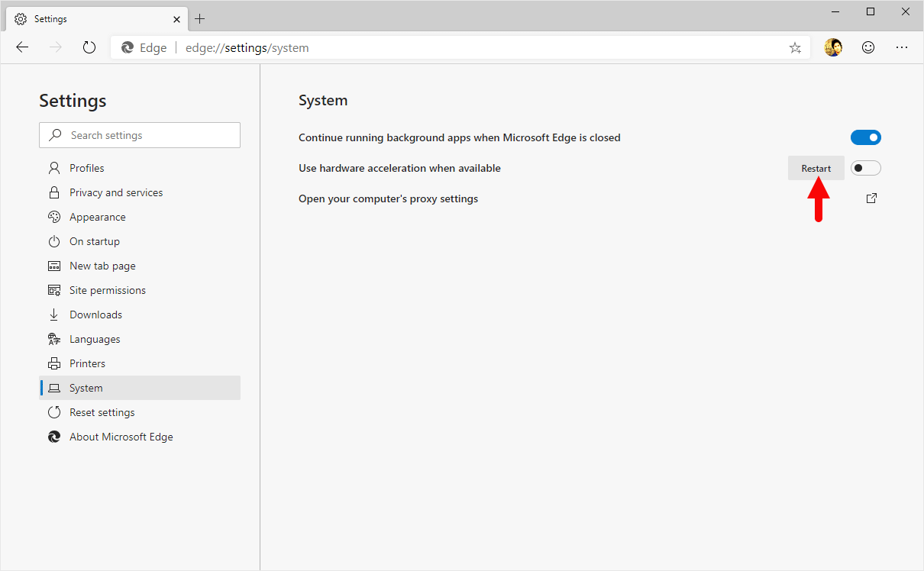Click the Appearance palette icon
This screenshot has height=571, width=924.
coord(54,217)
